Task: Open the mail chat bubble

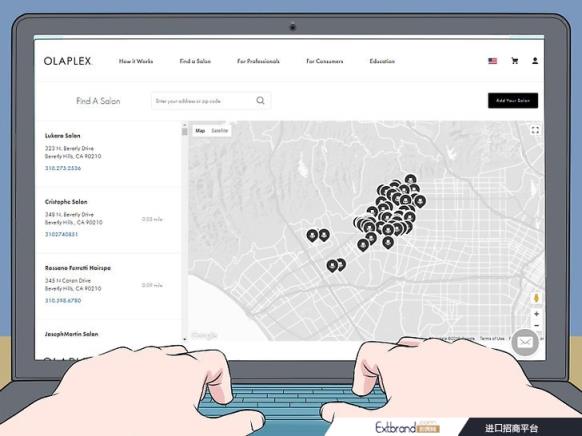Action: tap(525, 342)
